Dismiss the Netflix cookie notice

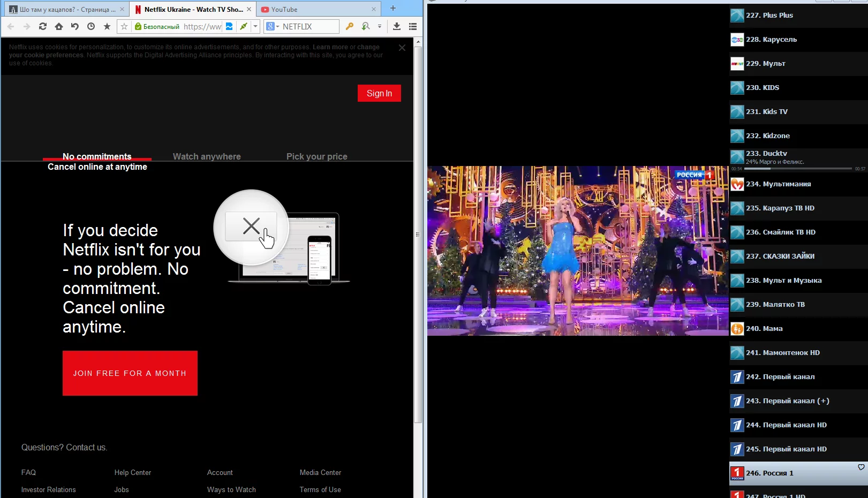point(402,48)
